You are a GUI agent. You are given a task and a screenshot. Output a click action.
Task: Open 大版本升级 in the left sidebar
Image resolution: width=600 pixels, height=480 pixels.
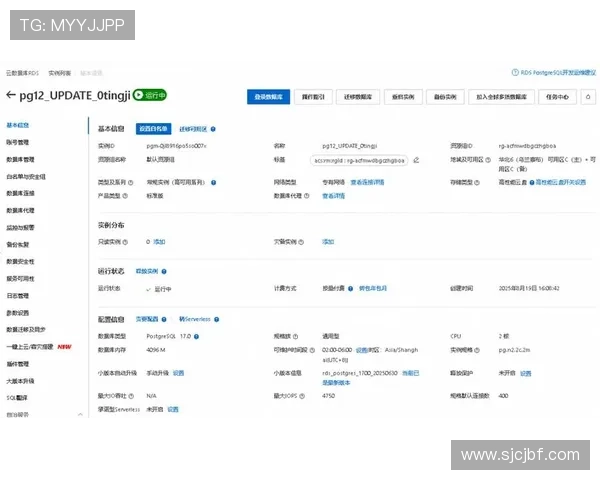point(20,381)
